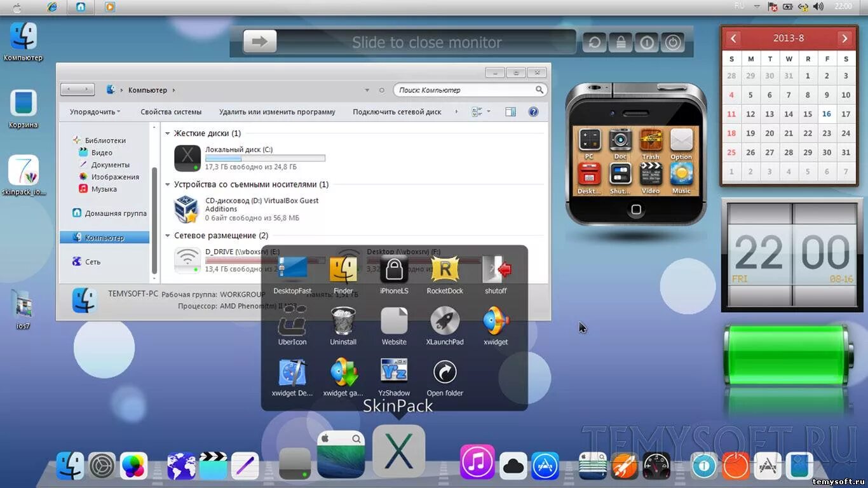Click Свойства системы in toolbar
The height and width of the screenshot is (488, 868).
coord(171,112)
